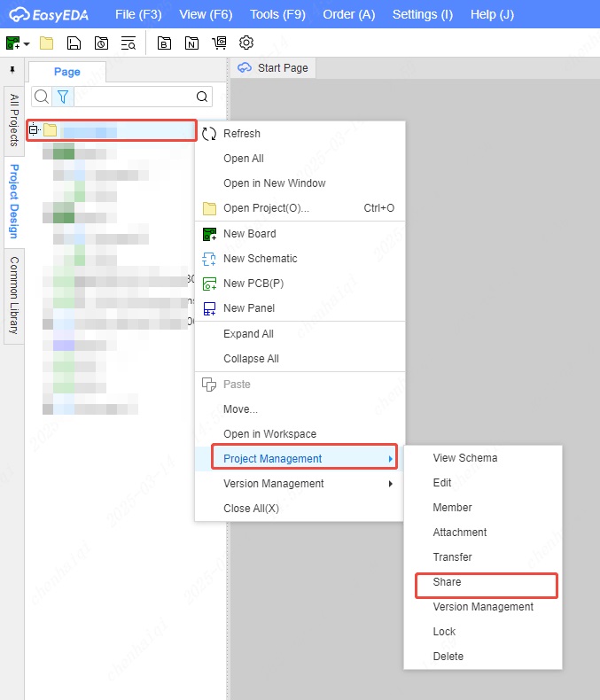Click the order cart toolbar icon
600x700 pixels.
[220, 43]
